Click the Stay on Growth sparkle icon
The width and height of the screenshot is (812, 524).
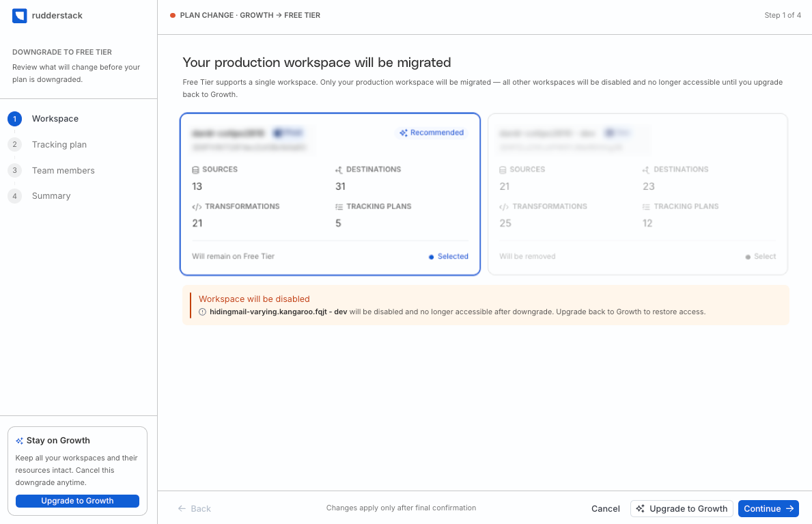[20, 441]
